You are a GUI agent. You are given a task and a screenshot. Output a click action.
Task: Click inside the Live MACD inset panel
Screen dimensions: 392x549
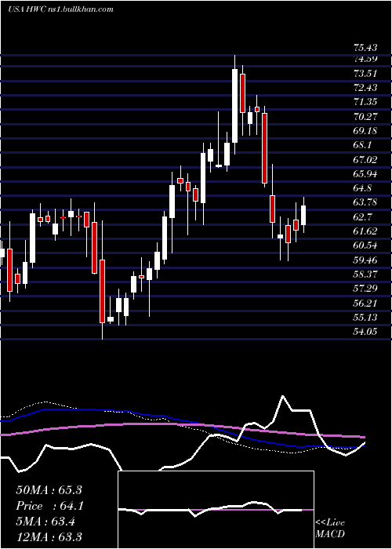[216, 510]
